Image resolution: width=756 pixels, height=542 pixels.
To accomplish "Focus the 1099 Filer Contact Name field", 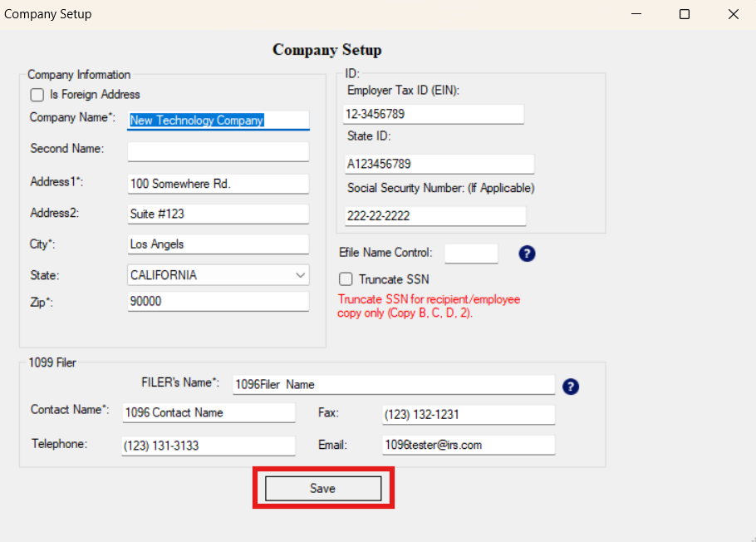I will click(x=209, y=413).
